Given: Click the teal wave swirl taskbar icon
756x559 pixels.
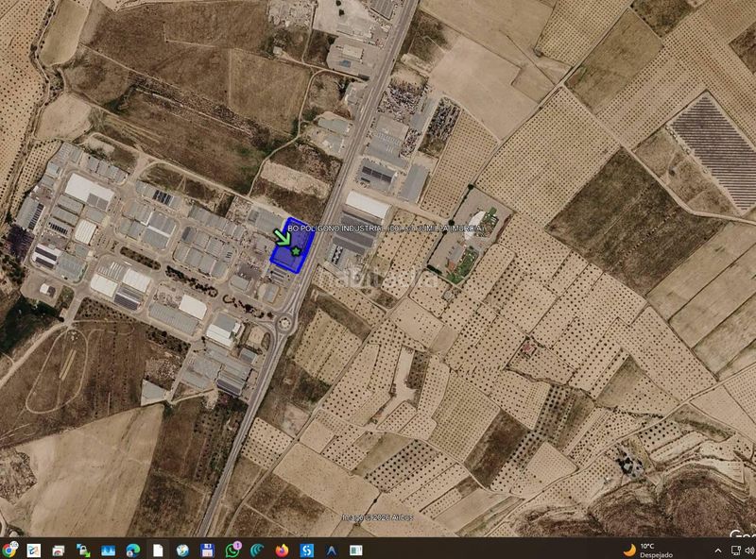Looking at the screenshot, I should [257, 550].
